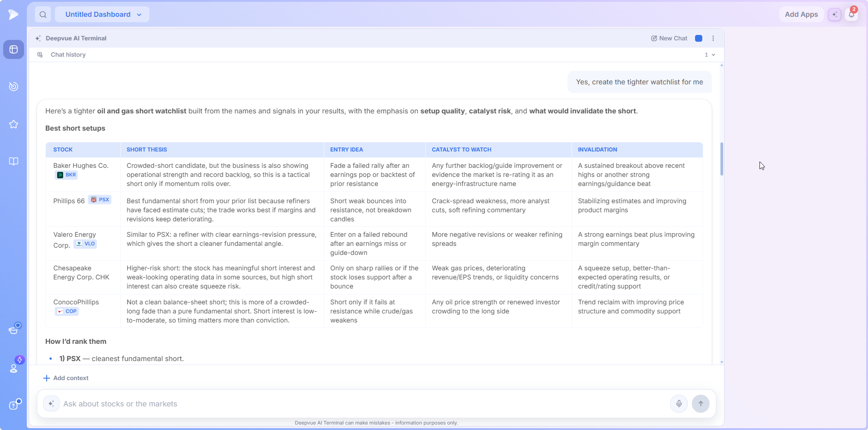Viewport: 868px width, 430px height.
Task: Click the Best short setups heading
Action: tap(75, 128)
